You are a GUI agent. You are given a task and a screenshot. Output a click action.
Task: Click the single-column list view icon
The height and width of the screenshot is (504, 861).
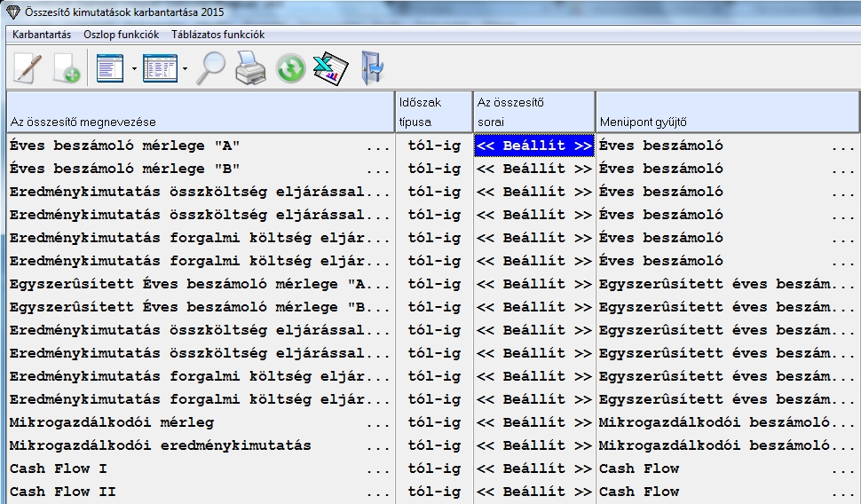tap(110, 68)
